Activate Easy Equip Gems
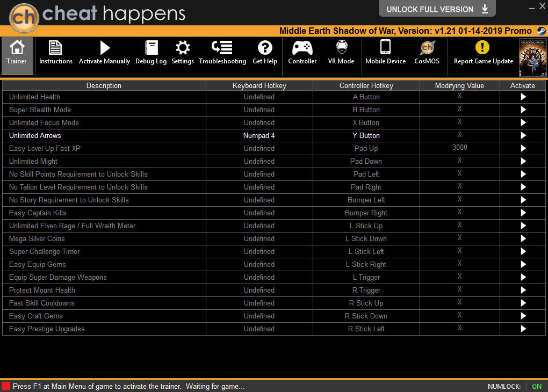Viewport: 548px width, 392px height. click(523, 265)
